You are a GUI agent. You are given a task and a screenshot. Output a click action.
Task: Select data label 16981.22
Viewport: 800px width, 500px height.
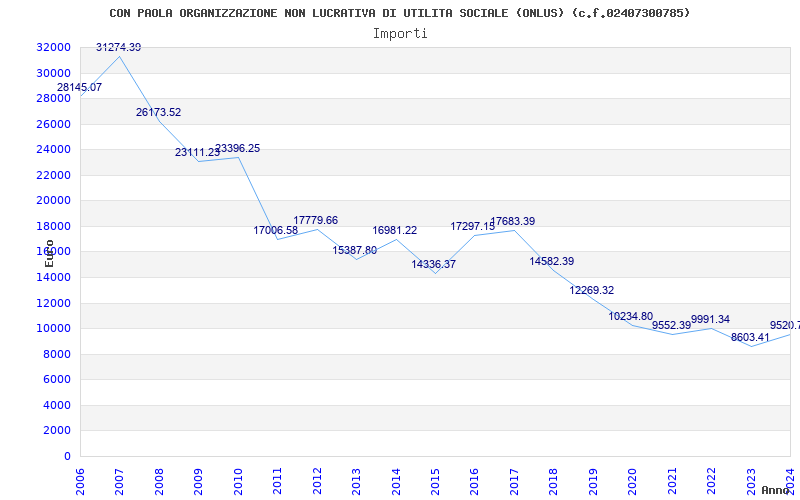pyautogui.click(x=394, y=230)
